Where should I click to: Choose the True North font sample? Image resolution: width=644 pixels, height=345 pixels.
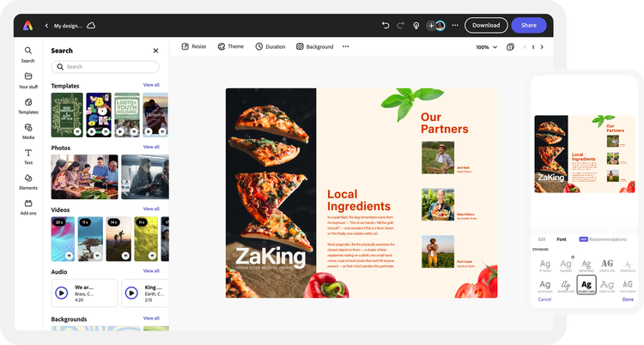point(628,286)
